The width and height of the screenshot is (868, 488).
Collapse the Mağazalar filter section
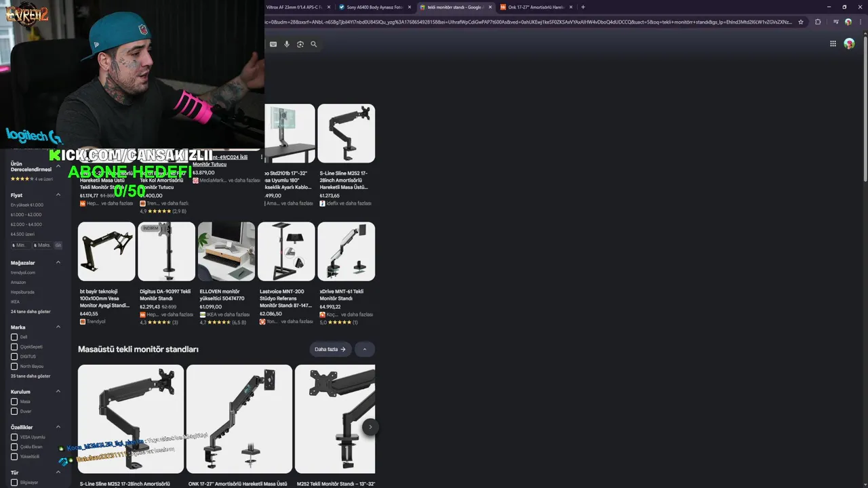[x=58, y=262]
